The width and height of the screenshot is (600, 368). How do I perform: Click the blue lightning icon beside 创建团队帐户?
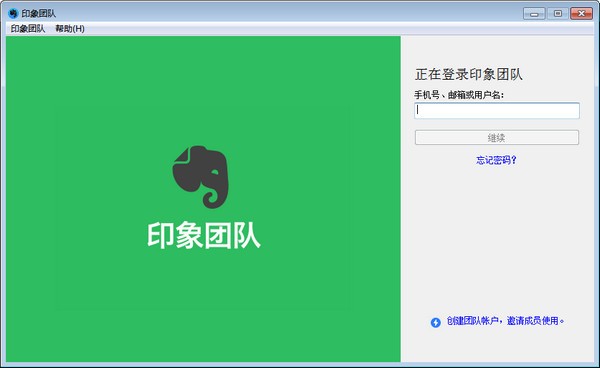coord(435,322)
